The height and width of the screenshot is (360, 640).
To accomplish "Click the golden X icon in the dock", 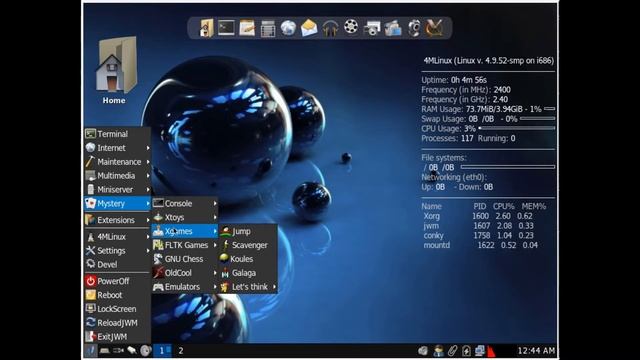I will (x=434, y=28).
